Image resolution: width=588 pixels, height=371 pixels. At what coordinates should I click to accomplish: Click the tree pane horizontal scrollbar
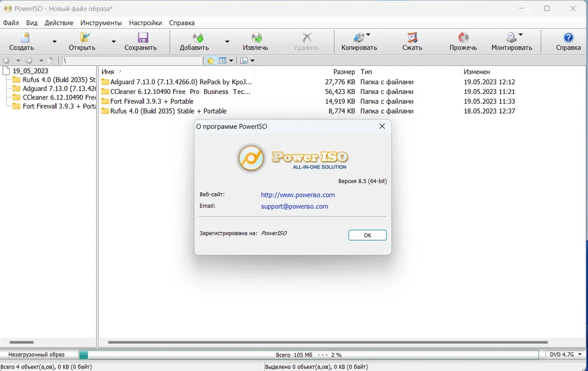coord(22,342)
